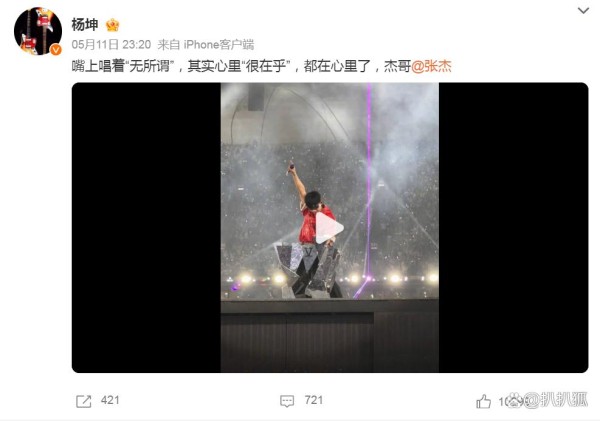This screenshot has height=421, width=600.
Task: Click the repost share icon
Action: [83, 401]
